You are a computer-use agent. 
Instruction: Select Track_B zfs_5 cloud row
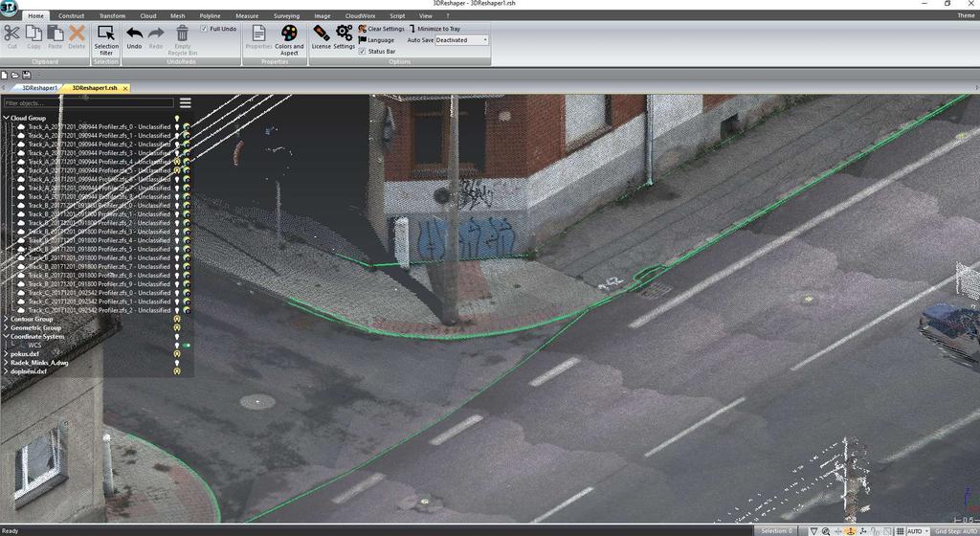[x=99, y=249]
